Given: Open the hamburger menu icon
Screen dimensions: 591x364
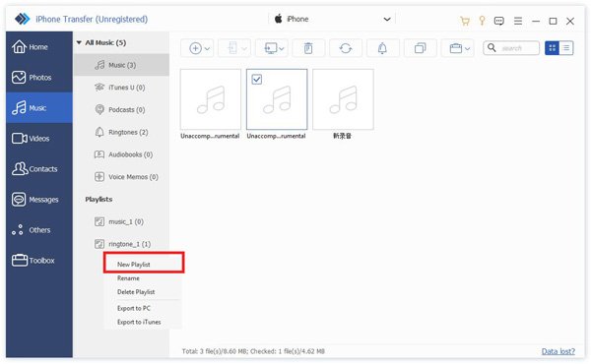Looking at the screenshot, I should (518, 21).
